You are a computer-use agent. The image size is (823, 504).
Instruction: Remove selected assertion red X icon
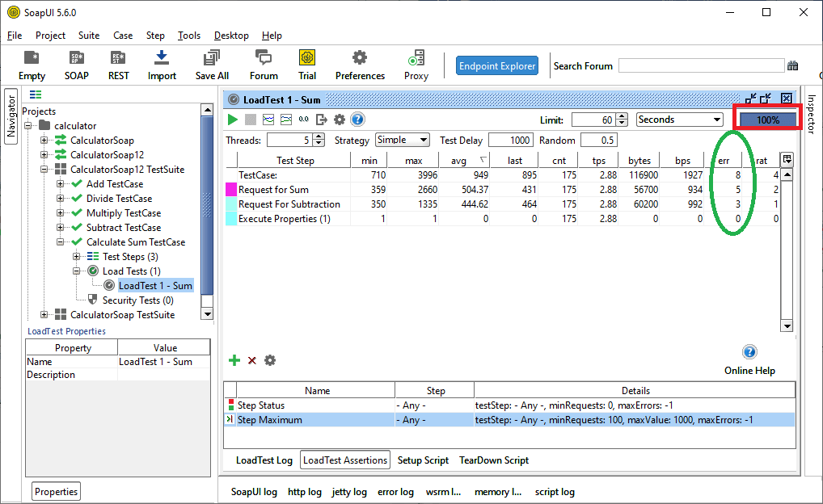coord(252,360)
